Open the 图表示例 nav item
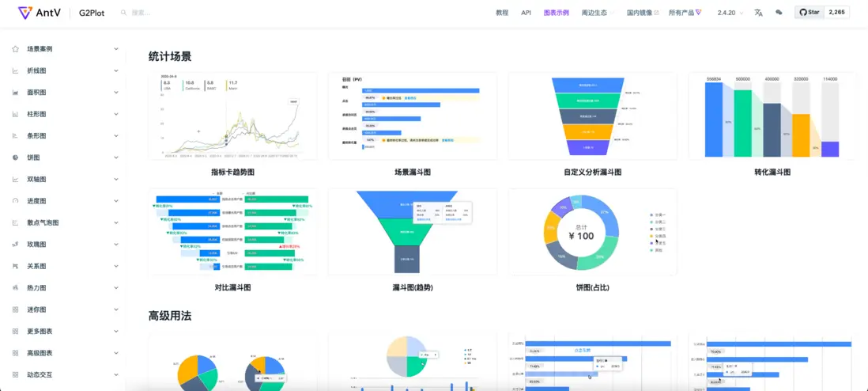The width and height of the screenshot is (868, 391). [557, 13]
